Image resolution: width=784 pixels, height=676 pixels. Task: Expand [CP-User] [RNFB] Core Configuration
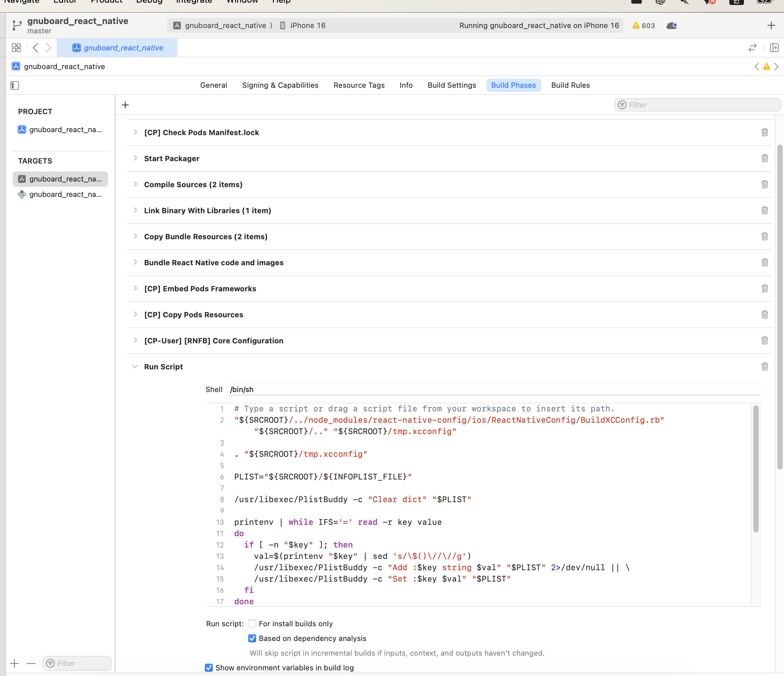pyautogui.click(x=135, y=341)
